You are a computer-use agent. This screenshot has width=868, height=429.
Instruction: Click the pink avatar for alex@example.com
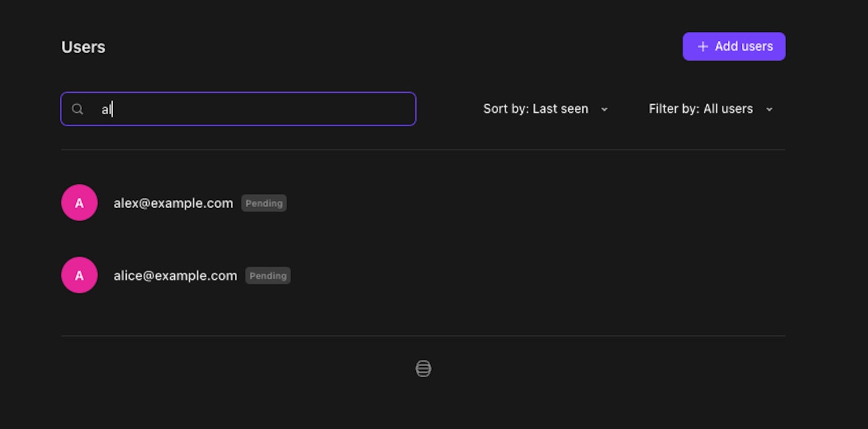pyautogui.click(x=79, y=202)
